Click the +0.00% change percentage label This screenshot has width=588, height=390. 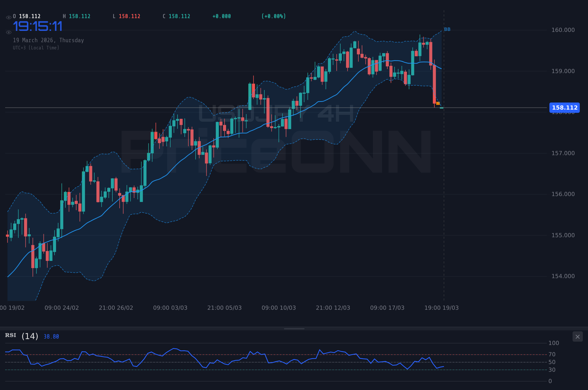[273, 16]
